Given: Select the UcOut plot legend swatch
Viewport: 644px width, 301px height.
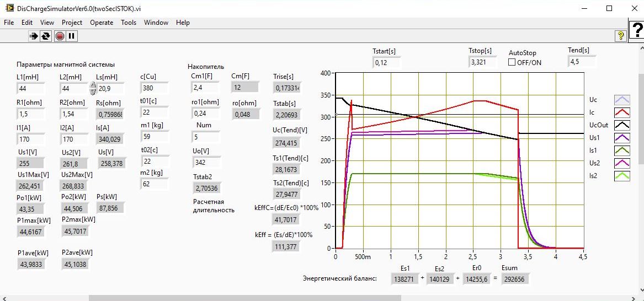Looking at the screenshot, I should [622, 125].
